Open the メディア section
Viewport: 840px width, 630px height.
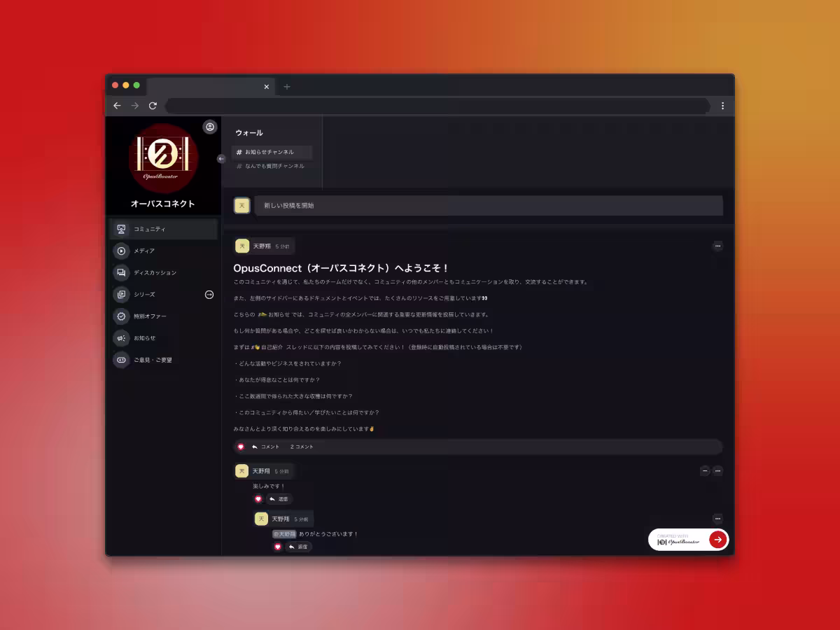pos(164,251)
